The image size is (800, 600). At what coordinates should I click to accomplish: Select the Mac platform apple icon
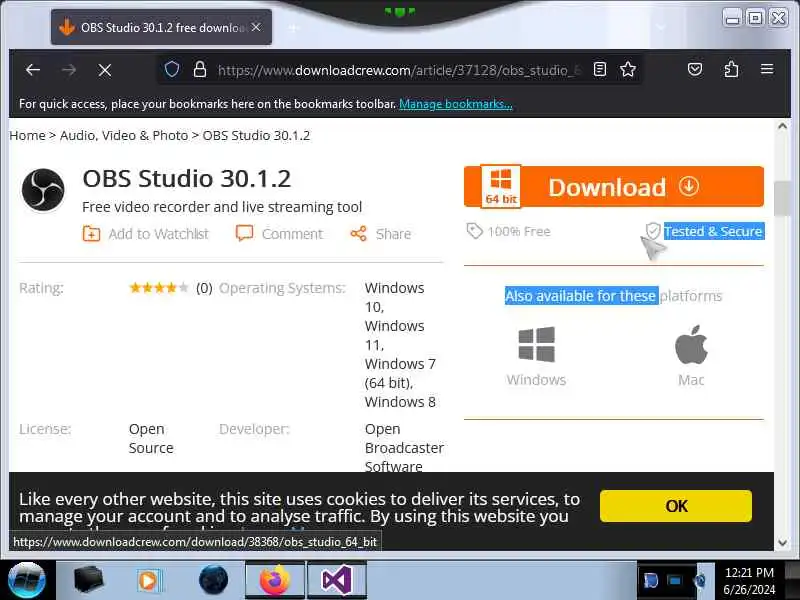coord(691,344)
